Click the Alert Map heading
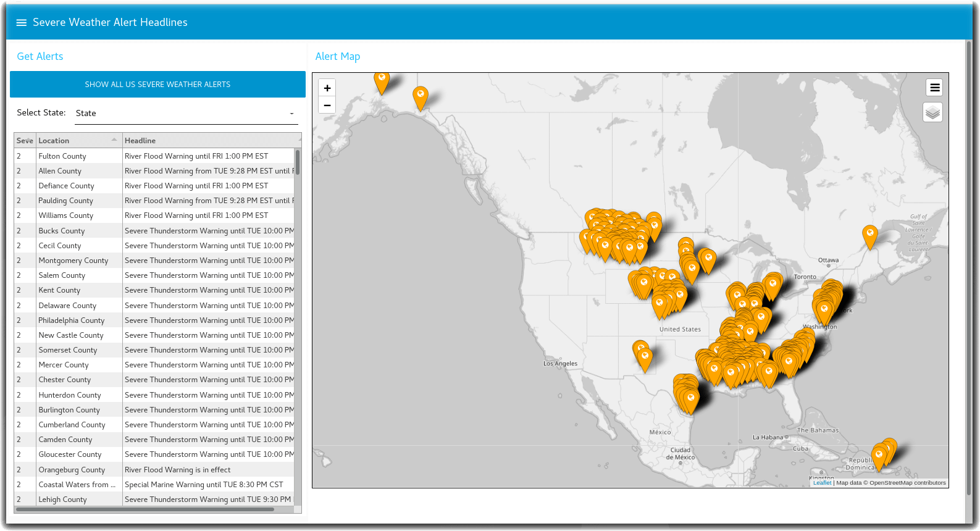 [x=338, y=56]
